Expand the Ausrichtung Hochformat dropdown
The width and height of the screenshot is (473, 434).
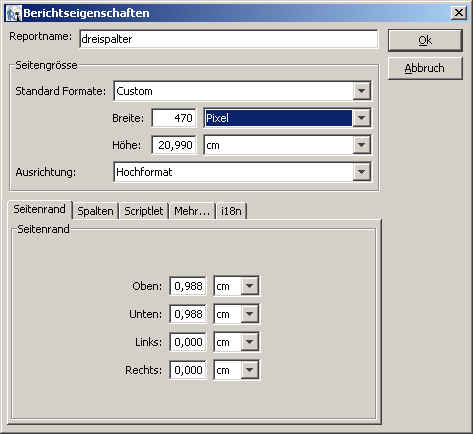click(x=362, y=172)
